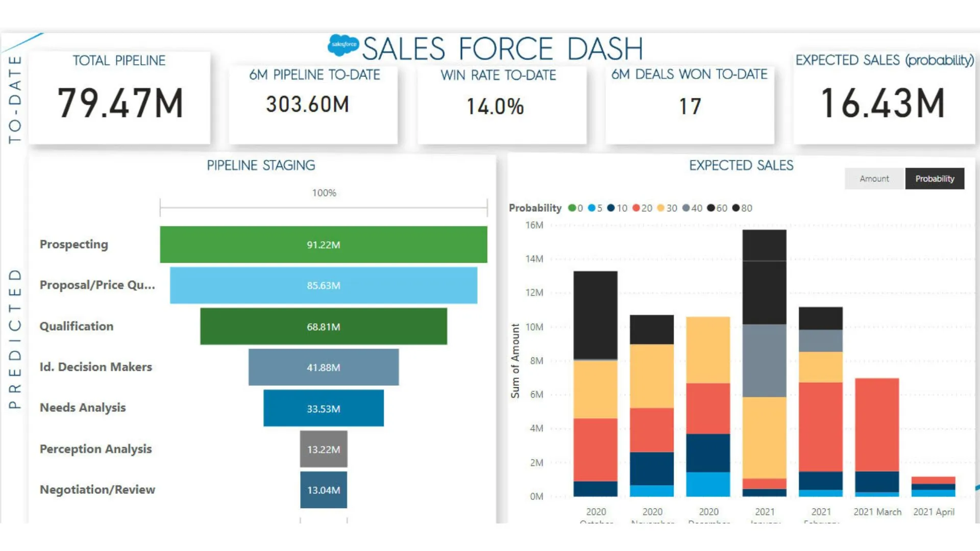
Task: Select the green 0 probability legend dot
Action: [x=572, y=208]
